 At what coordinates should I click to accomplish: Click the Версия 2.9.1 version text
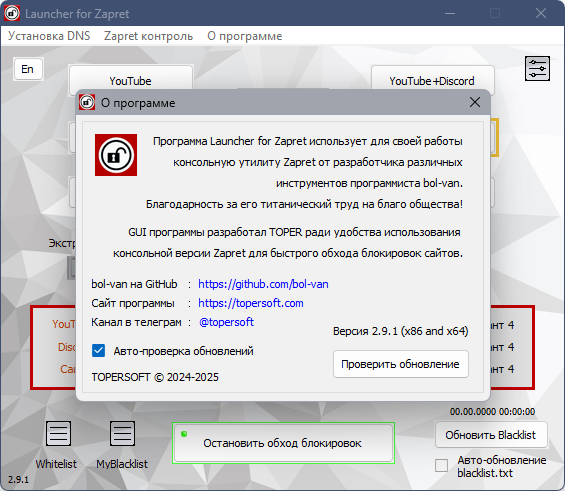click(400, 331)
